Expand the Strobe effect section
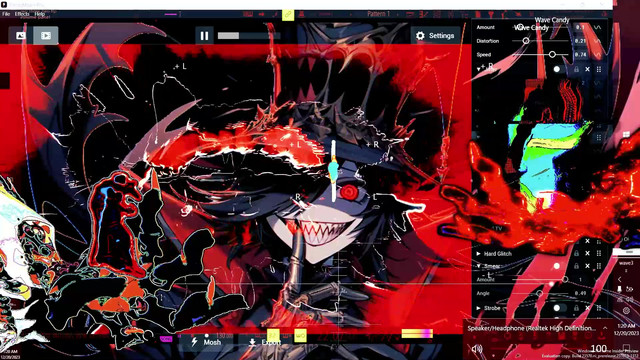This screenshot has height=360, width=640. (x=478, y=308)
